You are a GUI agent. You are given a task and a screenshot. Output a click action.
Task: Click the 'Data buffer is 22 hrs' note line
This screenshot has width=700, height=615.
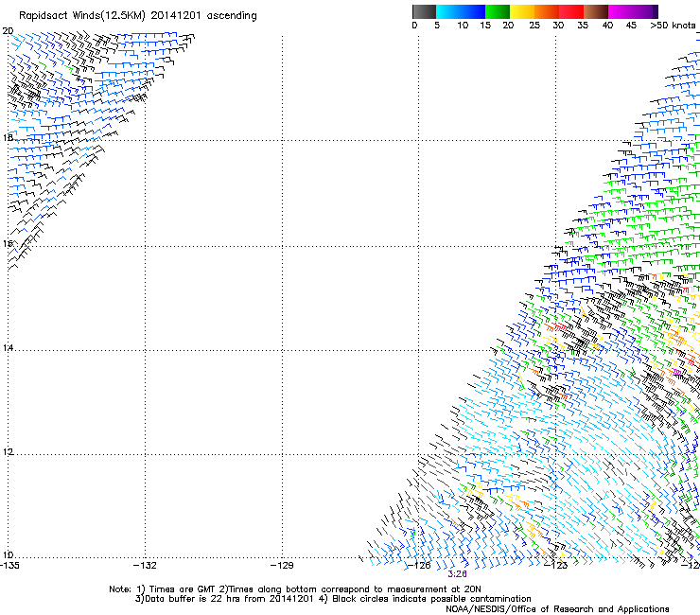click(x=333, y=599)
